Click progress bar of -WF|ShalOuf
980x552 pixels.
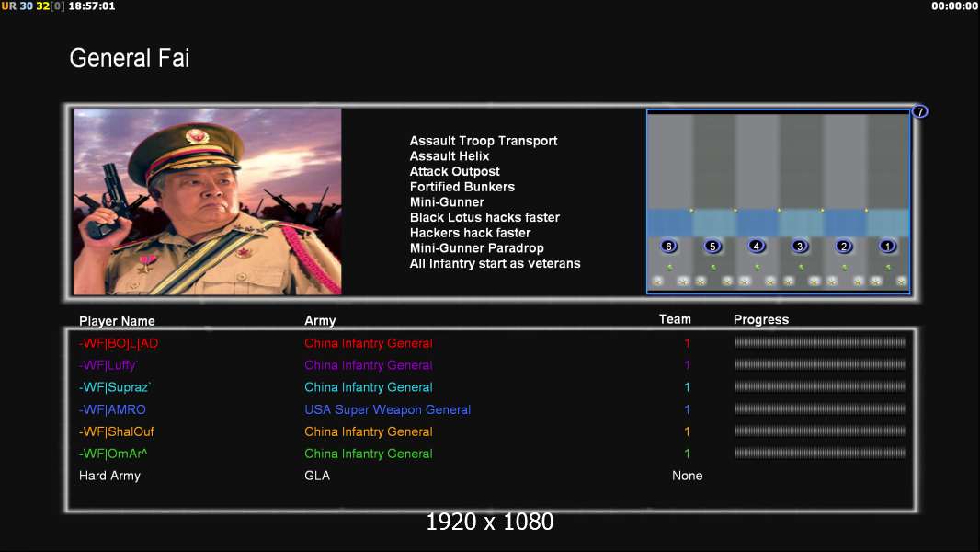coord(820,431)
